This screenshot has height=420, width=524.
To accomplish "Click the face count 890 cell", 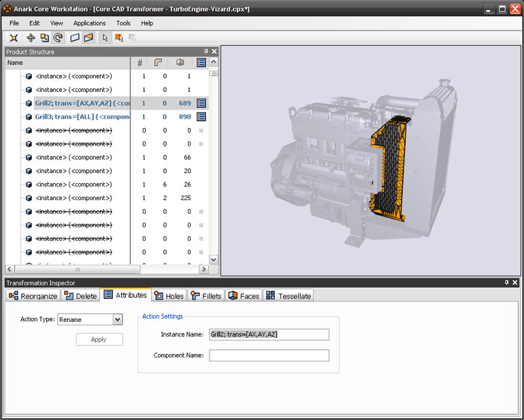I will click(185, 116).
